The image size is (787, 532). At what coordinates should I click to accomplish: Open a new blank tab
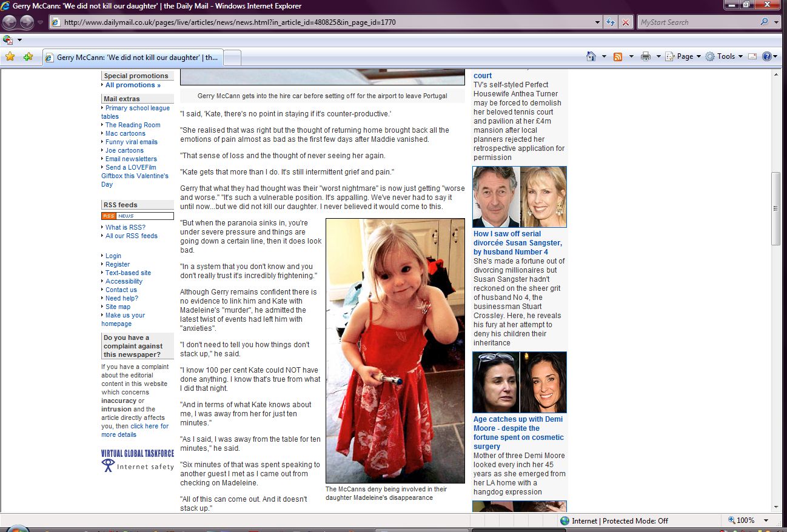click(233, 58)
